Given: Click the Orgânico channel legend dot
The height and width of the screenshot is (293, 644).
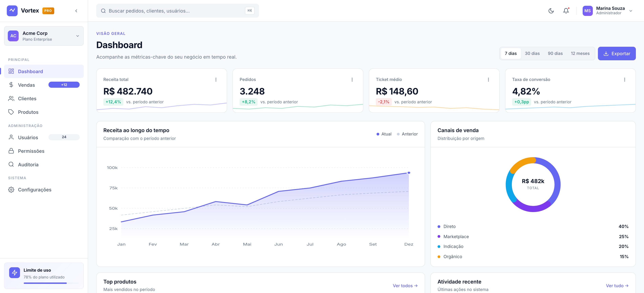Looking at the screenshot, I should 439,257.
